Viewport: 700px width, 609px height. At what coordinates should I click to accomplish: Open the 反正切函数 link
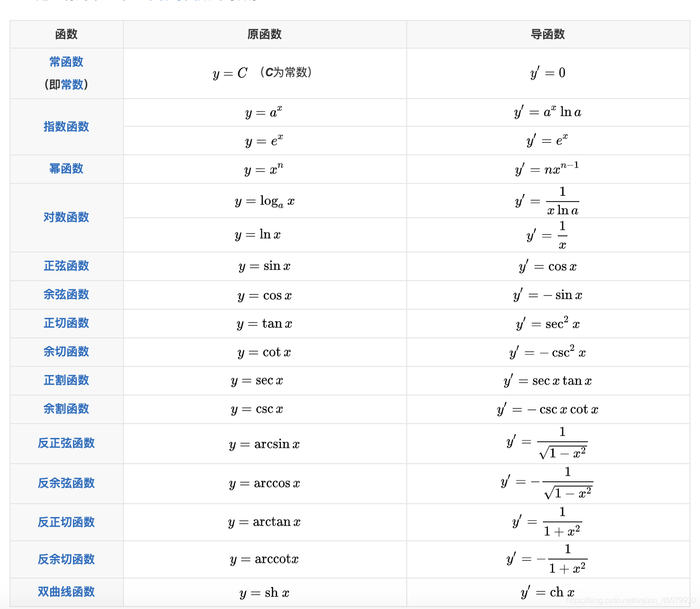(x=66, y=522)
